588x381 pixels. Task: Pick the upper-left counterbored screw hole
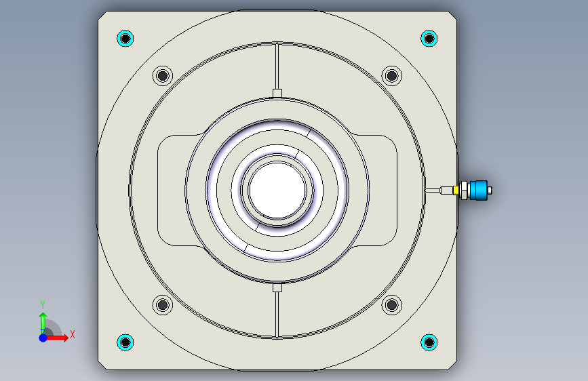[163, 76]
